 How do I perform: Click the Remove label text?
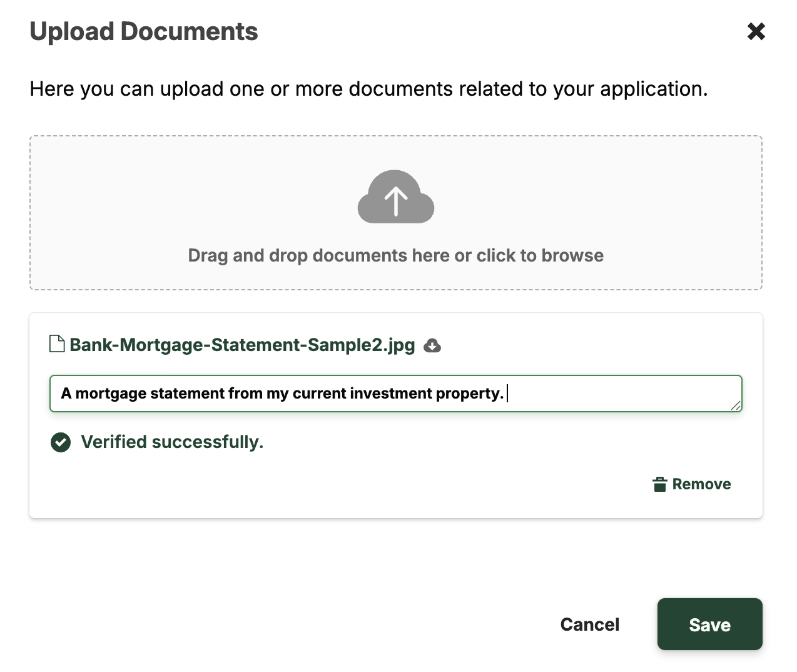701,484
